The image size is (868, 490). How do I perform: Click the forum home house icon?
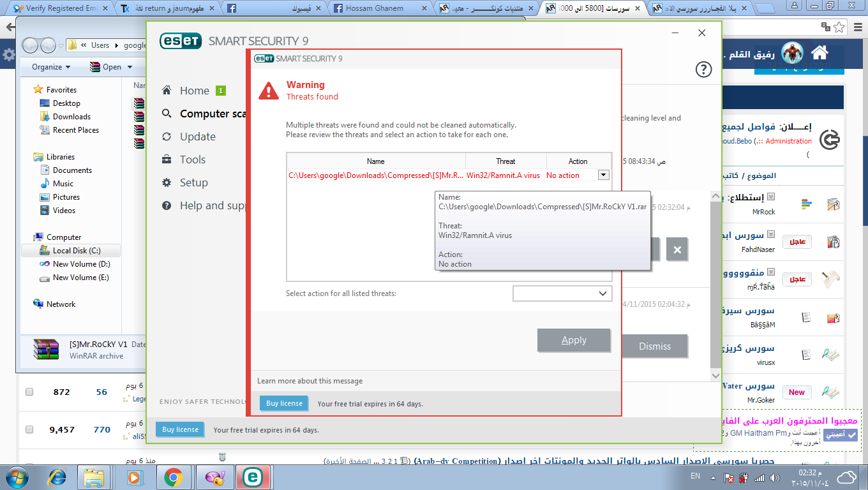coord(819,53)
